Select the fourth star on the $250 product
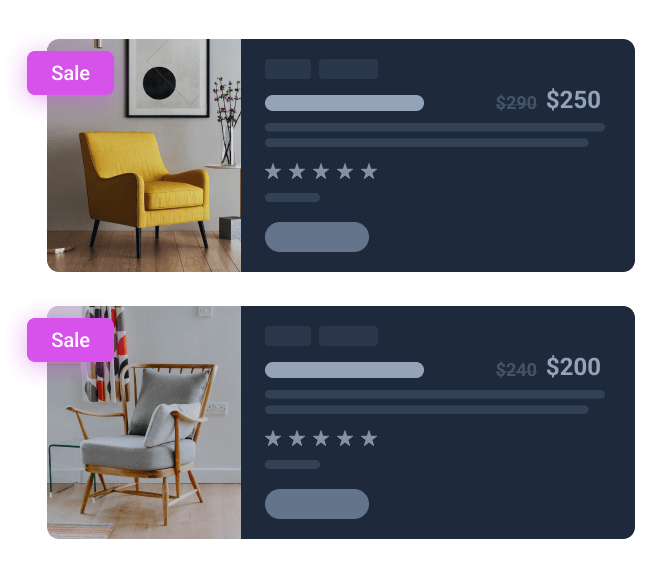Image resolution: width=660 pixels, height=572 pixels. (x=345, y=171)
